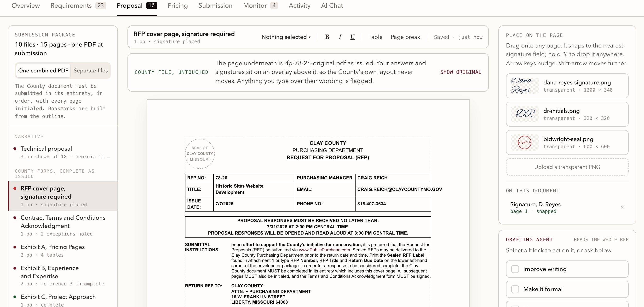Click Upload a transparent PNG

567,167
